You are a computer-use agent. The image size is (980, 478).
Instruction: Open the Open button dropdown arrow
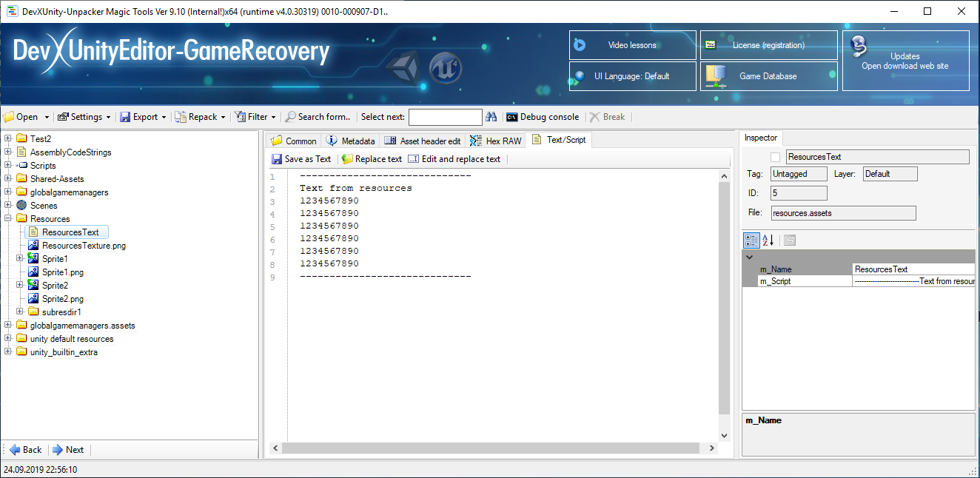tap(47, 117)
